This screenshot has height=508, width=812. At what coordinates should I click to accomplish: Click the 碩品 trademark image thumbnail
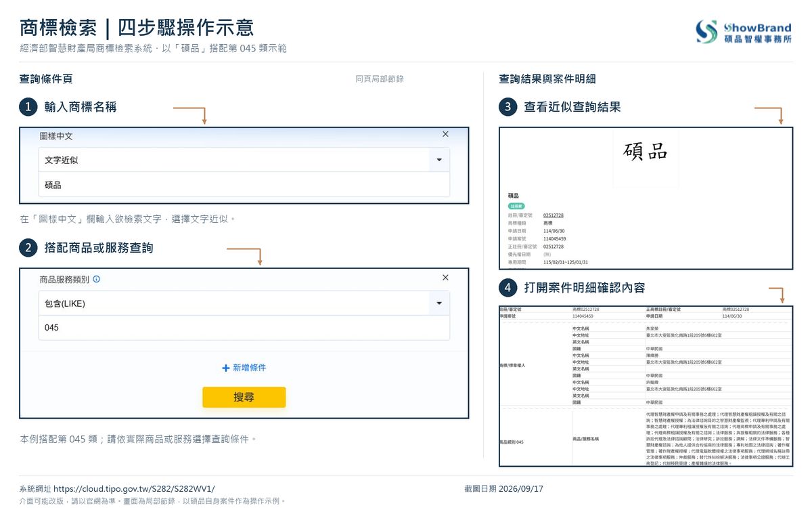pos(646,158)
